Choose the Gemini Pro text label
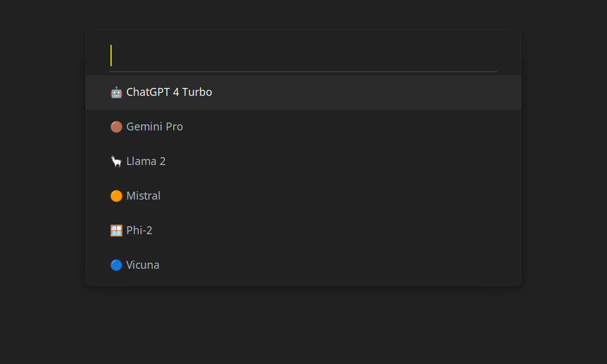The image size is (607, 364). pyautogui.click(x=154, y=127)
